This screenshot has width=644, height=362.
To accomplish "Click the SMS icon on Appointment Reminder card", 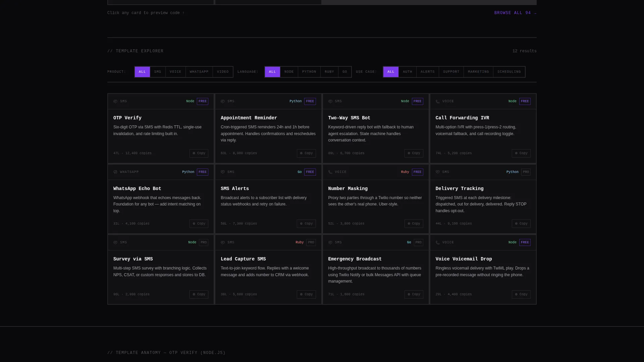I will pos(223,102).
